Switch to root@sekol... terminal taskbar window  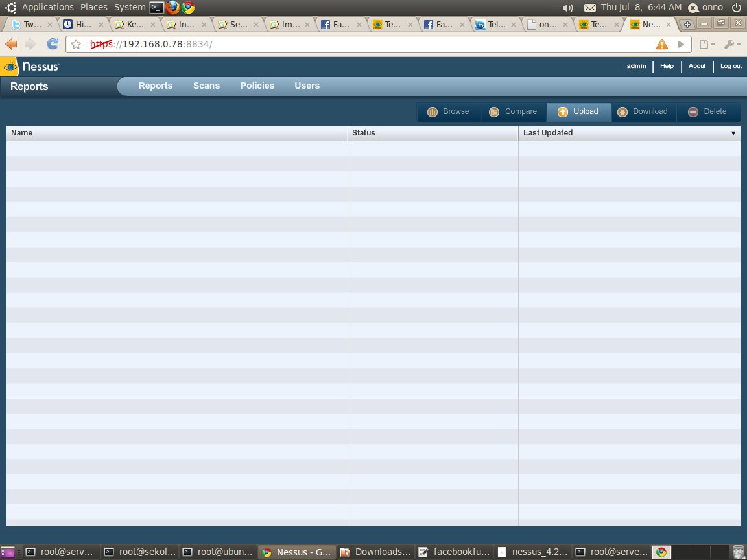coord(140,552)
